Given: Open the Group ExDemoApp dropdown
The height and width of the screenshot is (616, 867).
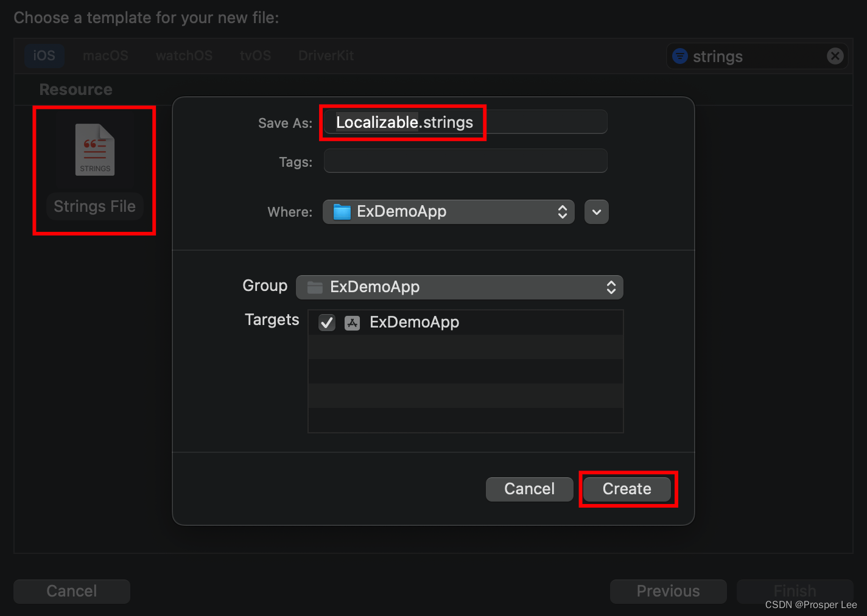Looking at the screenshot, I should (x=460, y=287).
